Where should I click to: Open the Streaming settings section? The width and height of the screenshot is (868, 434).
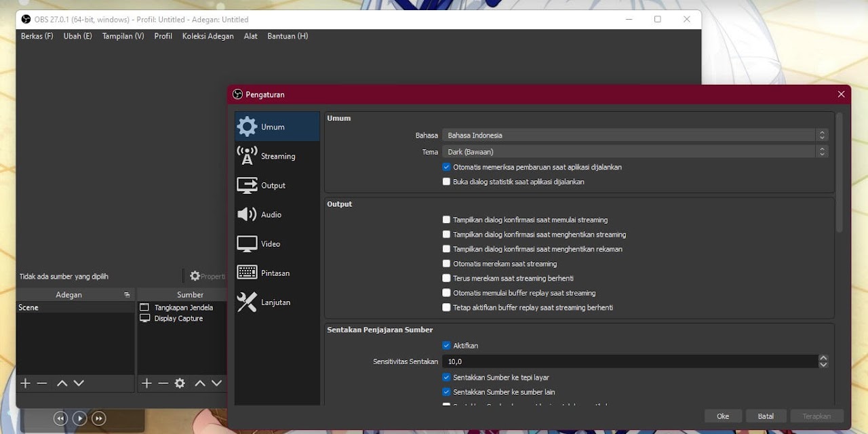pos(277,156)
